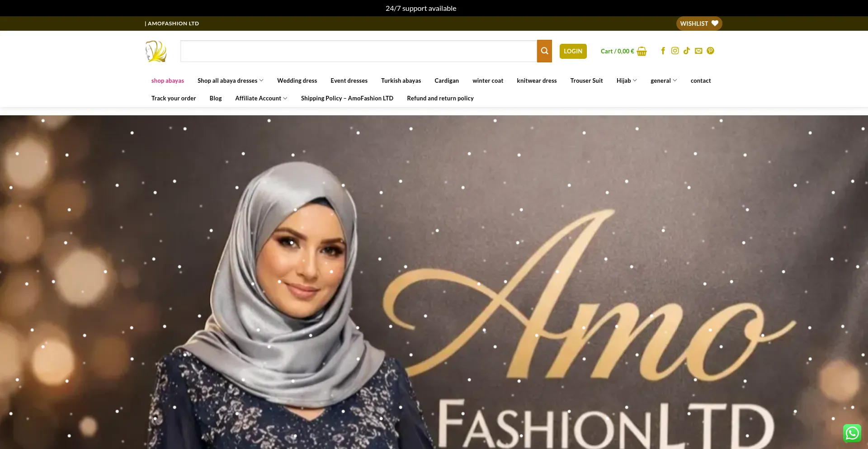Open the Facebook social icon
Image resolution: width=868 pixels, height=449 pixels.
[663, 51]
